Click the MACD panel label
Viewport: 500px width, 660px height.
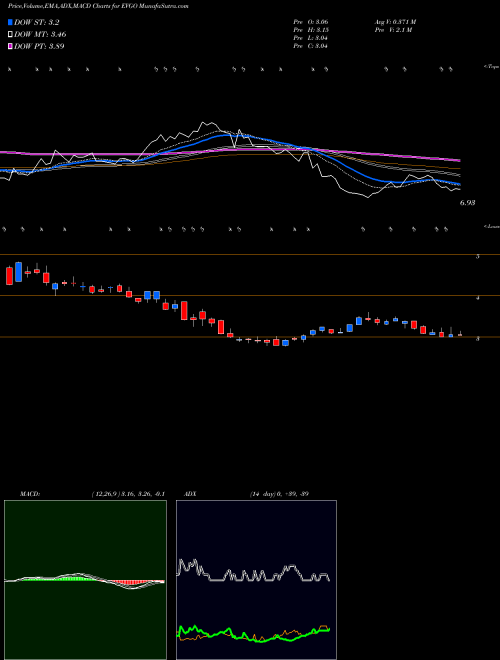30,494
